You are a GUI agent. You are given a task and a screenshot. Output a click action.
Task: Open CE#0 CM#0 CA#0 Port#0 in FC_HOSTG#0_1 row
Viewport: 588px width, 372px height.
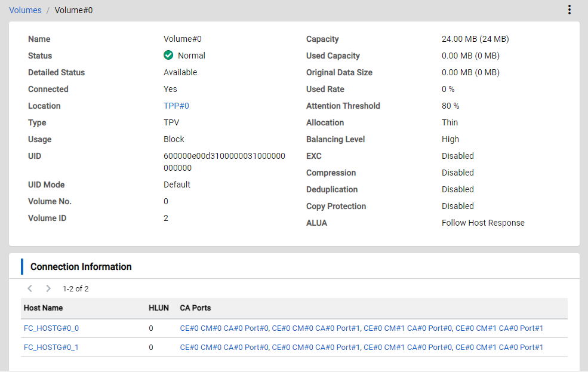pyautogui.click(x=224, y=347)
